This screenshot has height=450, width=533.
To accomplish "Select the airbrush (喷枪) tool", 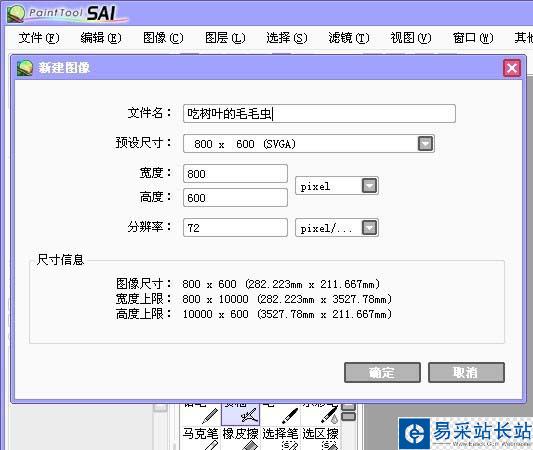I will pos(240,415).
